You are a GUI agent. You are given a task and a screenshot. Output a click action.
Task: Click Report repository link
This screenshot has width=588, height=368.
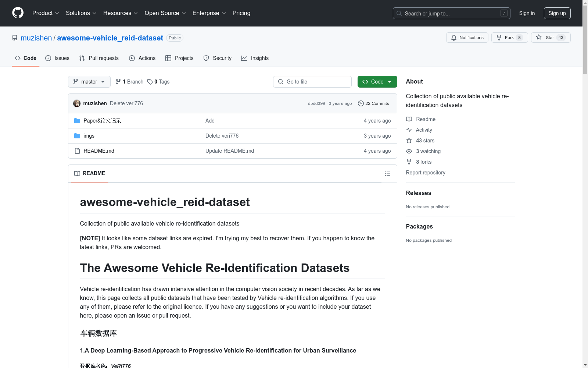point(426,173)
